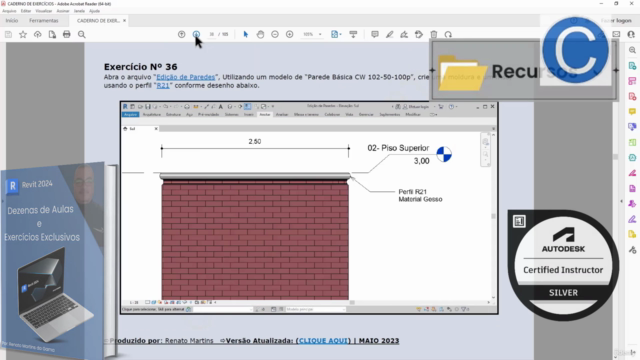Image resolution: width=640 pixels, height=360 pixels.
Task: Open the account profile icon
Action: [631, 34]
